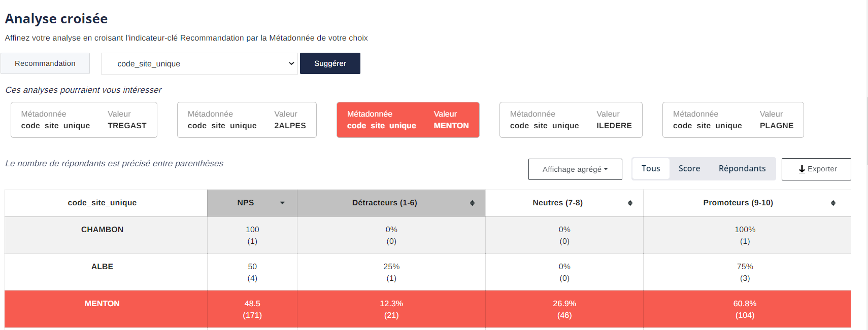Click the CHAMBON row label
Screen dimensions: 868x330
[x=102, y=230]
